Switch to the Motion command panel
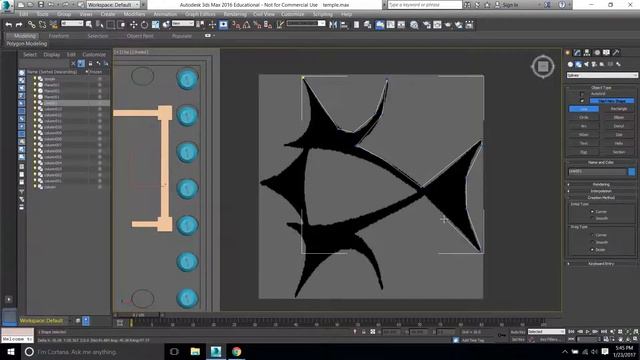This screenshot has height=360, width=640. click(x=597, y=53)
